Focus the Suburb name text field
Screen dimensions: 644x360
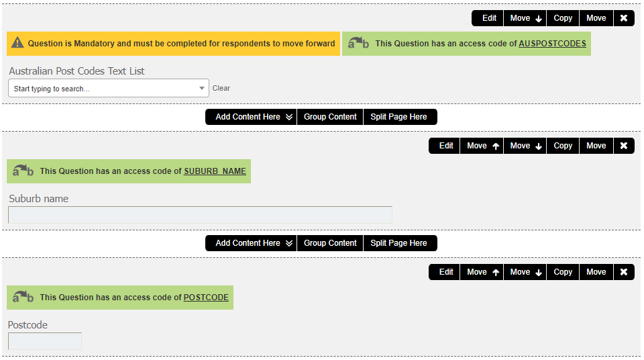[x=200, y=215]
